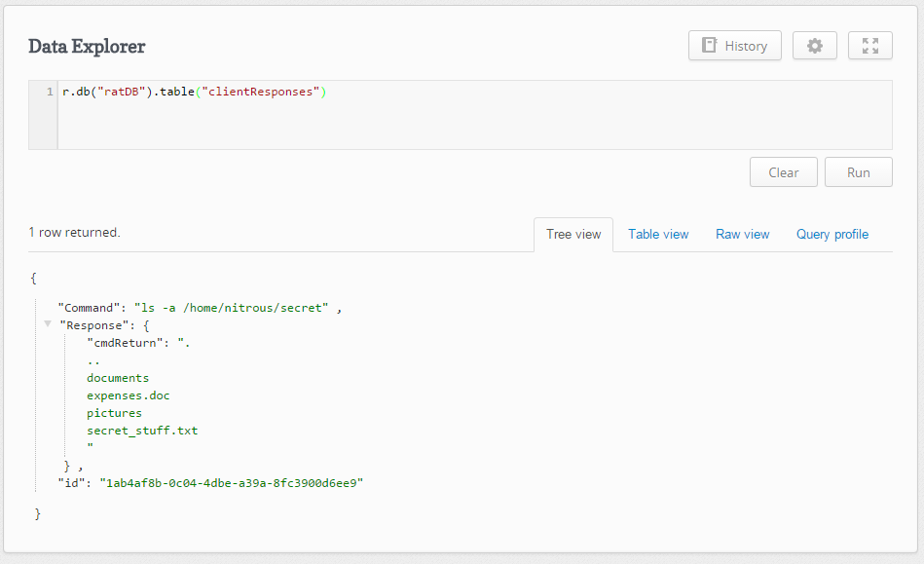Image resolution: width=924 pixels, height=564 pixels.
Task: Click the book icon on History button
Action: 710,46
